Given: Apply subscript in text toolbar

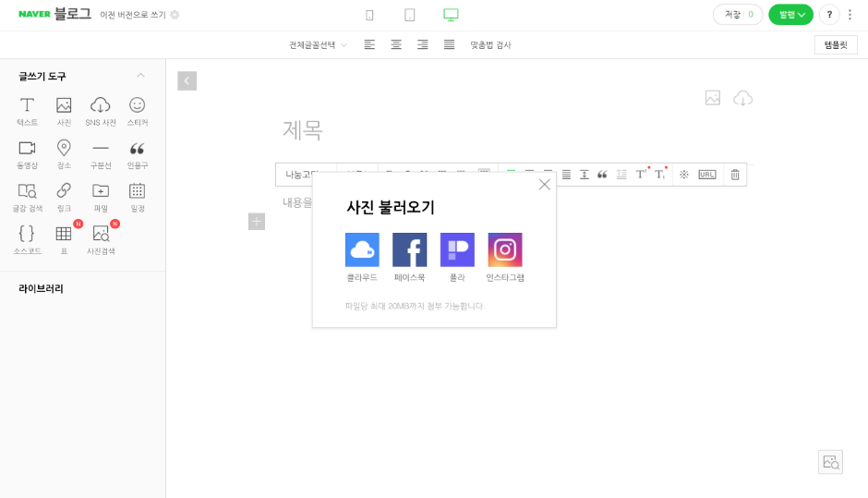Looking at the screenshot, I should click(x=660, y=174).
